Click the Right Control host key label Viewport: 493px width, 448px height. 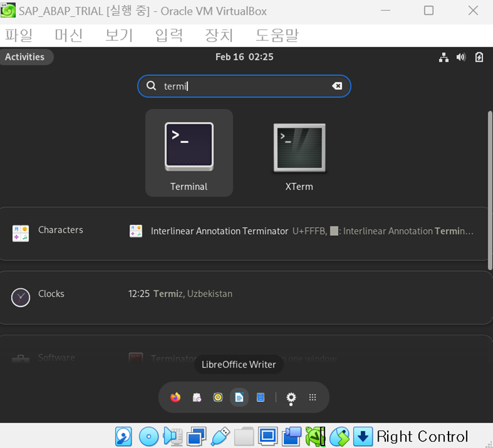coord(422,437)
